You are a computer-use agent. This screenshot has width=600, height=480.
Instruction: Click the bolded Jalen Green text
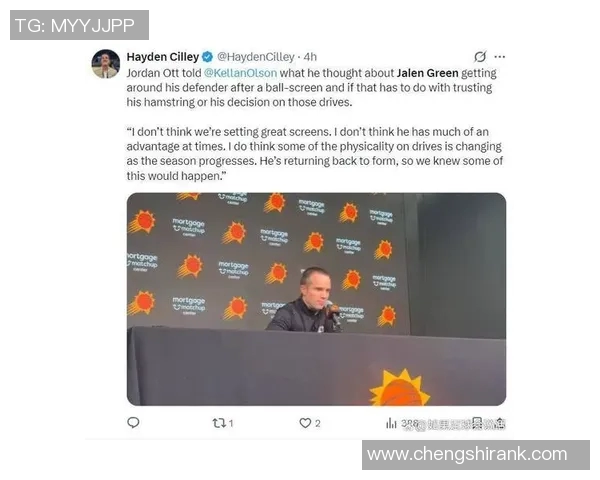[x=427, y=73]
